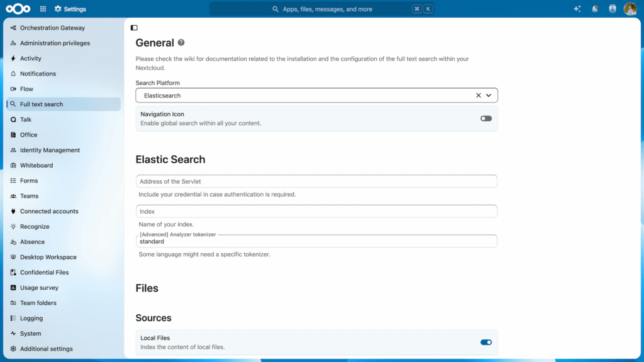Click the Identity Management icon
This screenshot has height=362, width=644.
point(13,150)
